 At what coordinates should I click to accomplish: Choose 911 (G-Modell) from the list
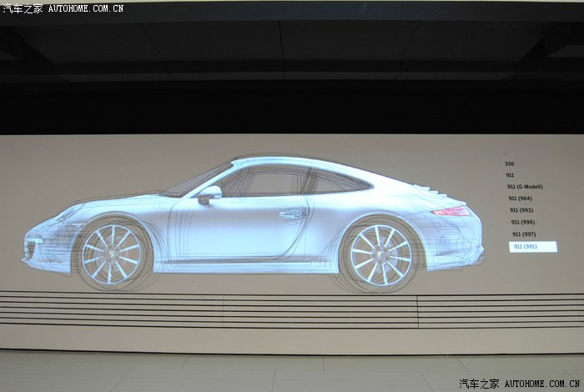tap(524, 187)
